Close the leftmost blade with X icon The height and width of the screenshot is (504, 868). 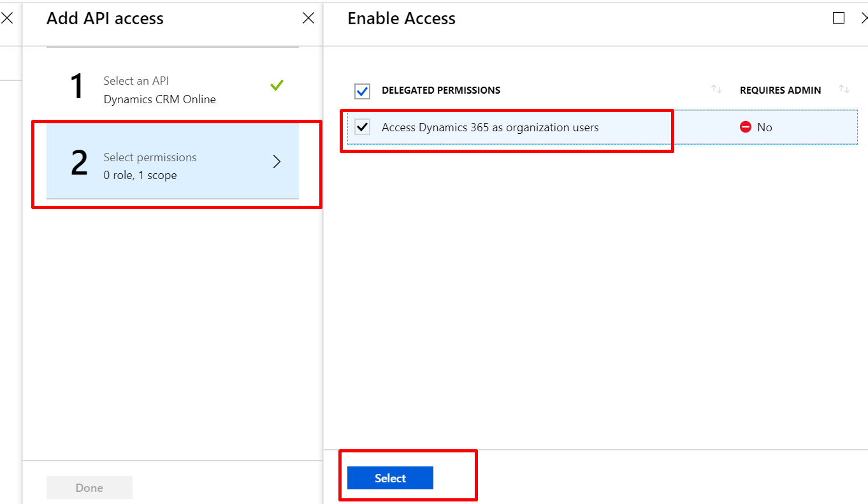(x=7, y=18)
